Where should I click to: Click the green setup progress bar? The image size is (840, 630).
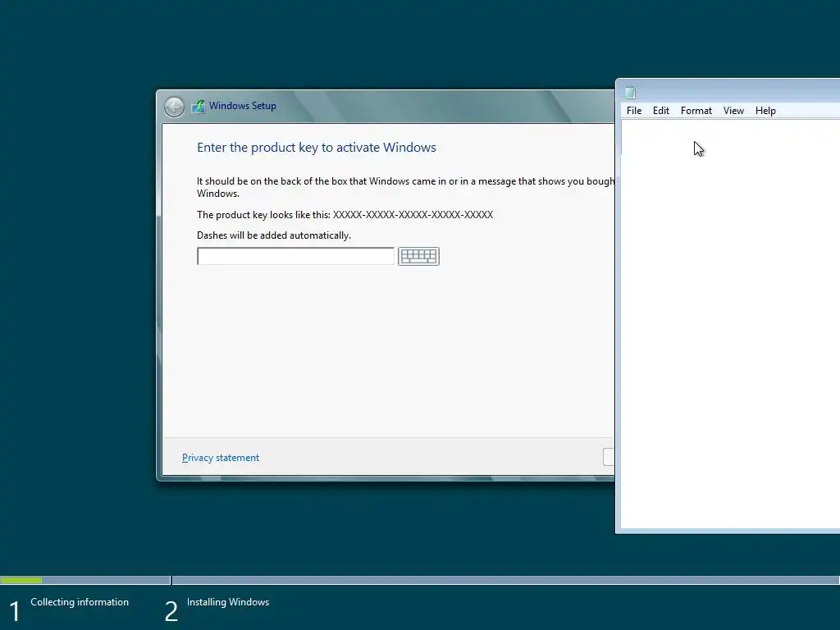click(x=21, y=580)
